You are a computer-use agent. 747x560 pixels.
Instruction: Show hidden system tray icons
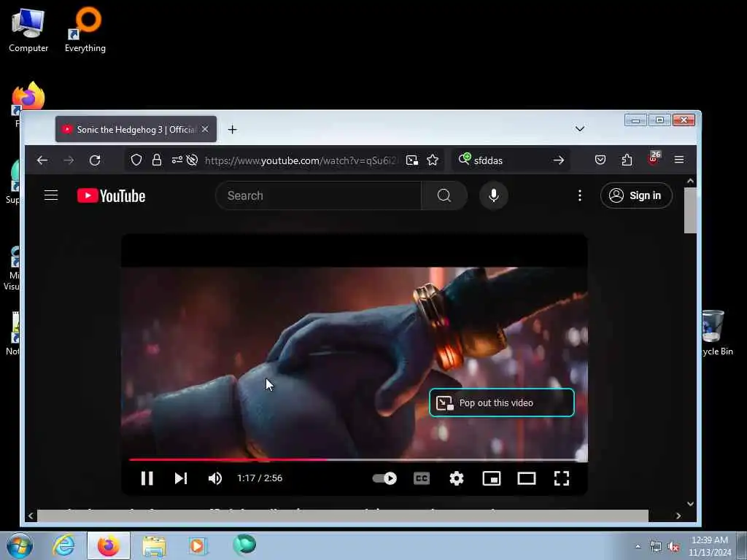(x=638, y=547)
